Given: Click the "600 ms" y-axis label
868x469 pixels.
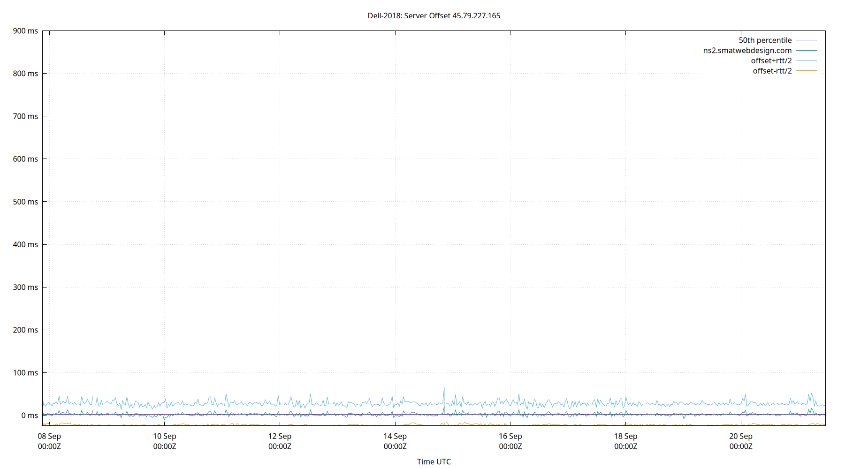Looking at the screenshot, I should point(25,159).
